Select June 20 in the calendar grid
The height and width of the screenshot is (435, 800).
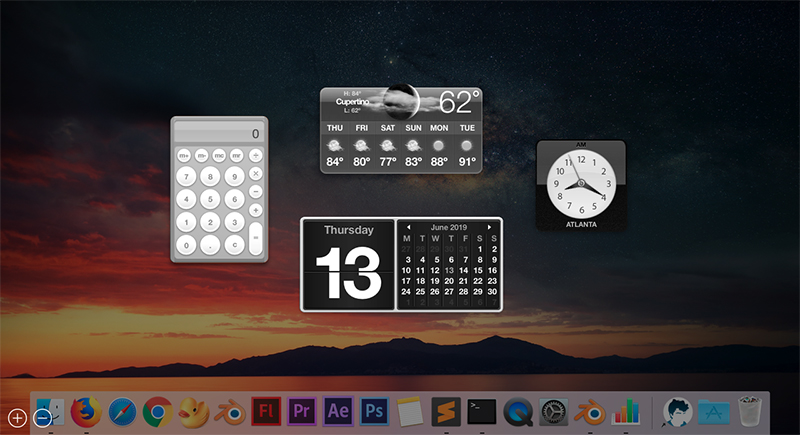[x=449, y=281]
